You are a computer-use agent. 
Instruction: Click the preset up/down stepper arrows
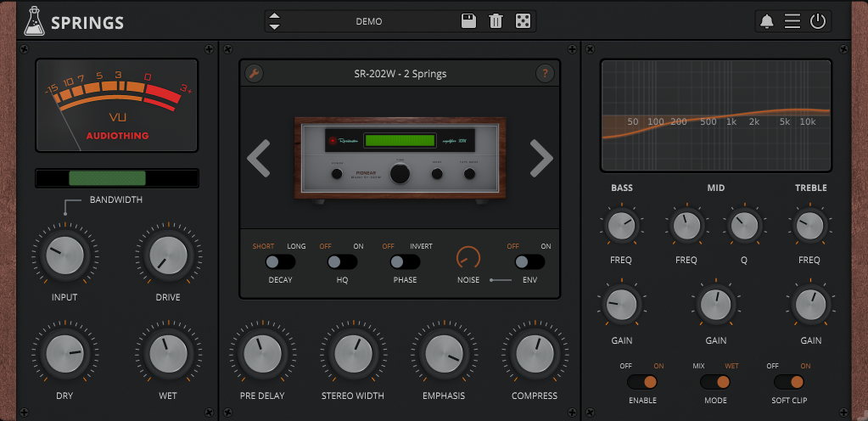click(274, 21)
